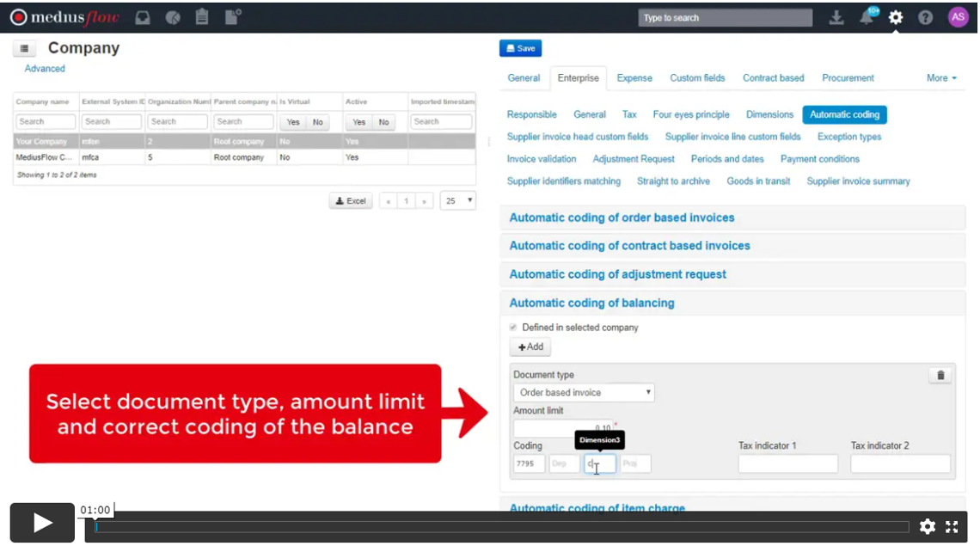Open the Document type dropdown
The width and height of the screenshot is (980, 546).
(584, 393)
